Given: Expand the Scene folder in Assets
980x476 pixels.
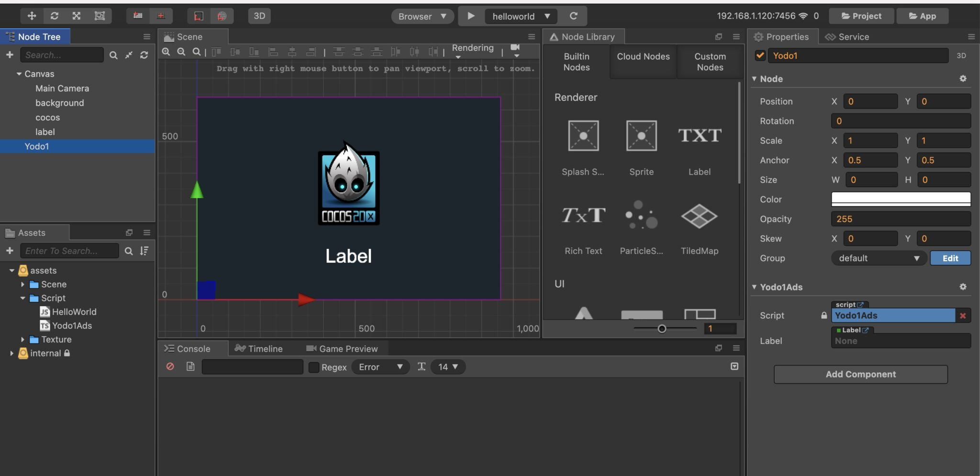Looking at the screenshot, I should tap(22, 284).
